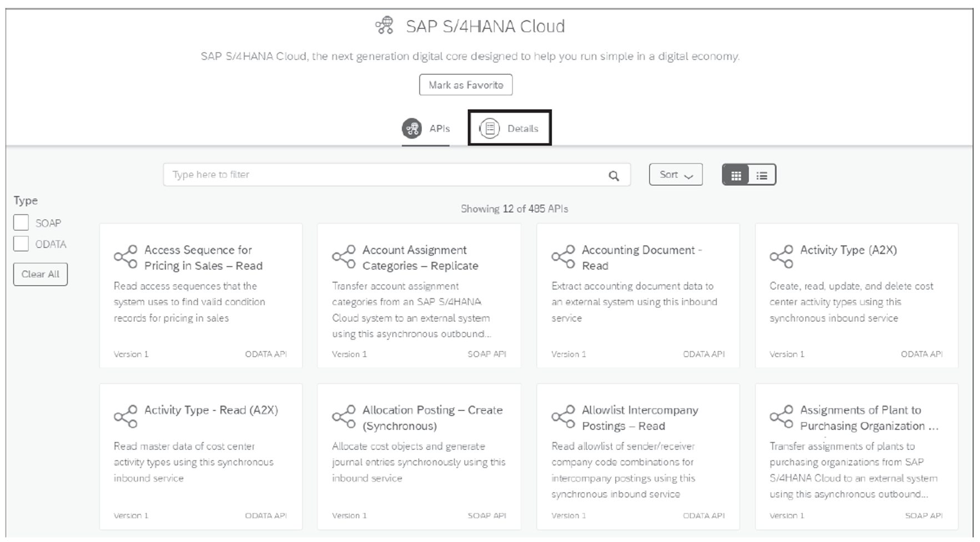Open Assignments of Plant to Purchasing Organization title

coord(869,418)
